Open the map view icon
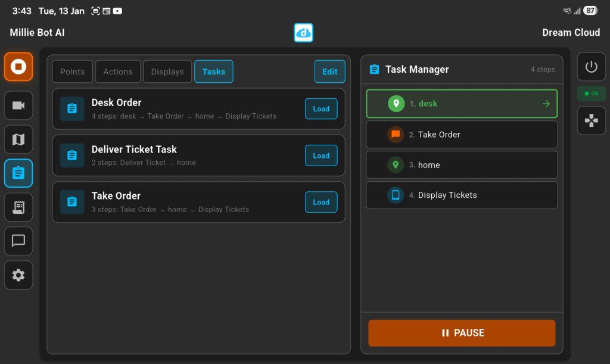Screen dimensions: 610x364 (x=18, y=139)
